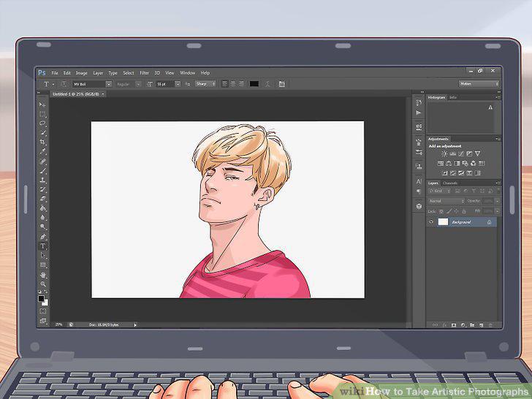Add a Brightness/Contrast adjustment
The width and height of the screenshot is (532, 399).
tap(444, 153)
